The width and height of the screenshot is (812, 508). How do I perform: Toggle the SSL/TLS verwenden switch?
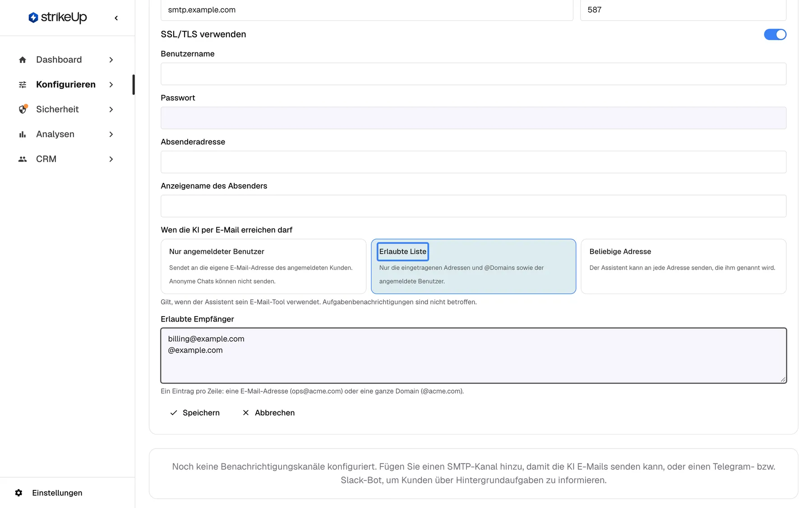coord(775,34)
